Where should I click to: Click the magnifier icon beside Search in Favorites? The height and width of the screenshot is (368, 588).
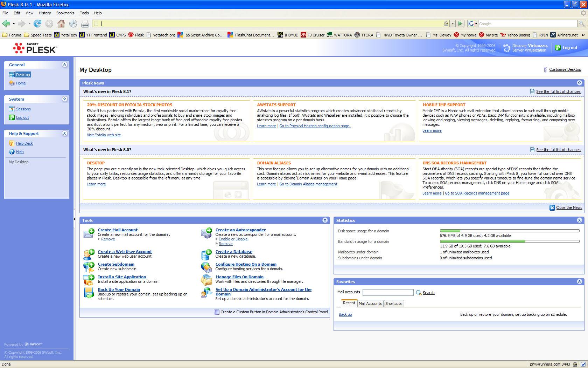(x=419, y=293)
